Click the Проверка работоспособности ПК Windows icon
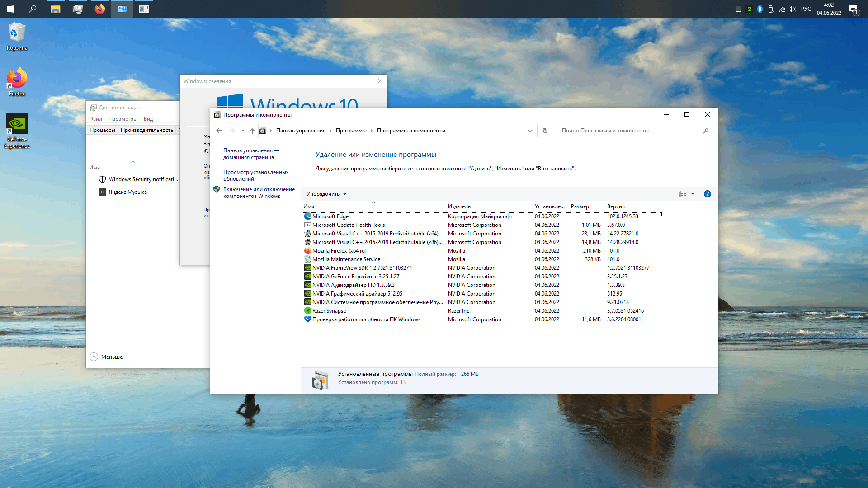Viewport: 868px width, 488px height. click(x=308, y=319)
